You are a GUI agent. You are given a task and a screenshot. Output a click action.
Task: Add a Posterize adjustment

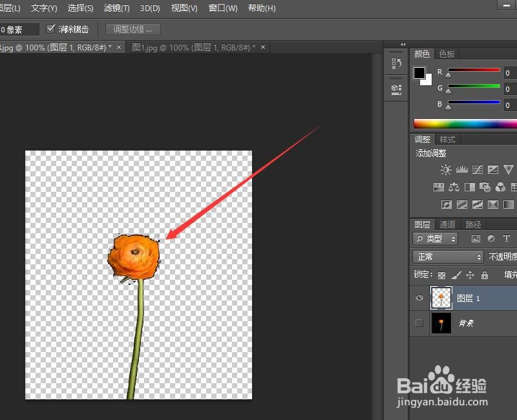[x=461, y=205]
